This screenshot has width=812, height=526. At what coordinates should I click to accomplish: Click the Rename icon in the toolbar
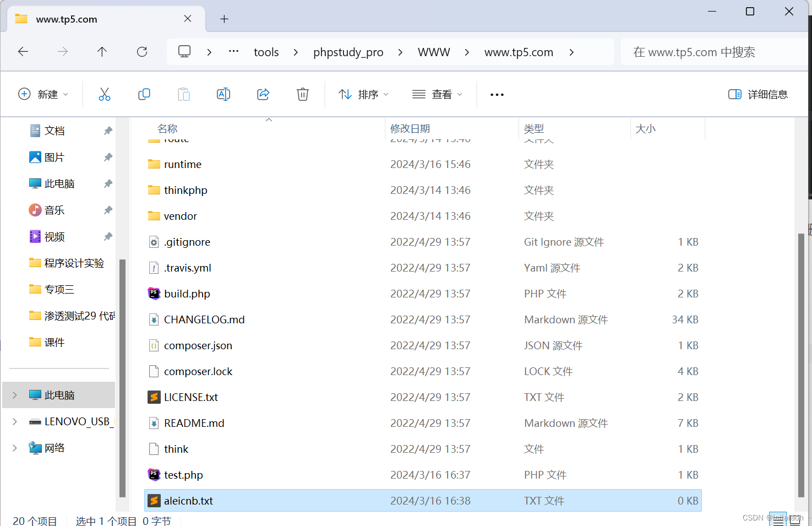click(x=224, y=94)
